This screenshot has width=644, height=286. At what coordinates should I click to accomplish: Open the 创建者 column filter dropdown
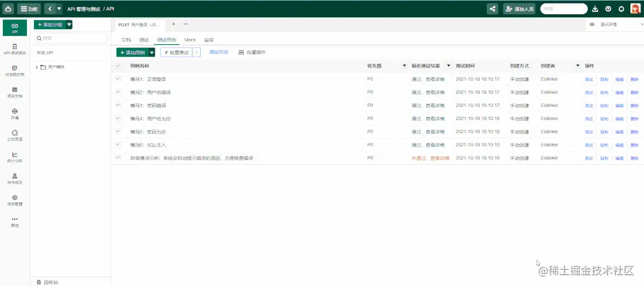578,66
